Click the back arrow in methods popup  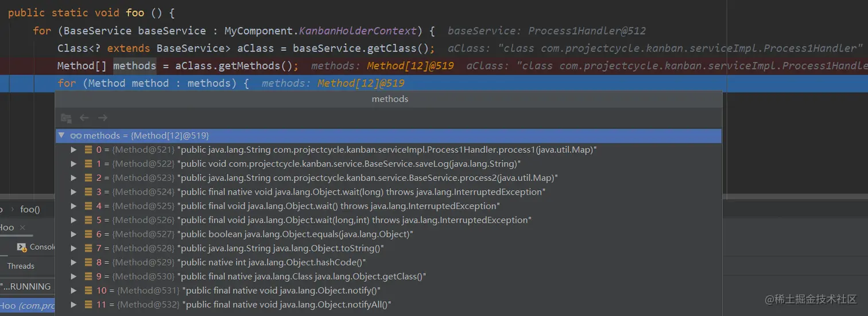[84, 118]
